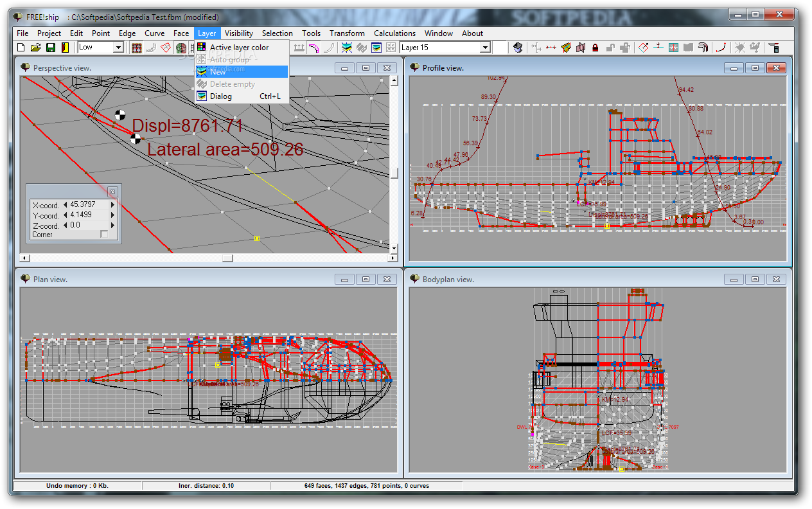Open the Selection menu
This screenshot has width=812, height=509.
coord(278,33)
